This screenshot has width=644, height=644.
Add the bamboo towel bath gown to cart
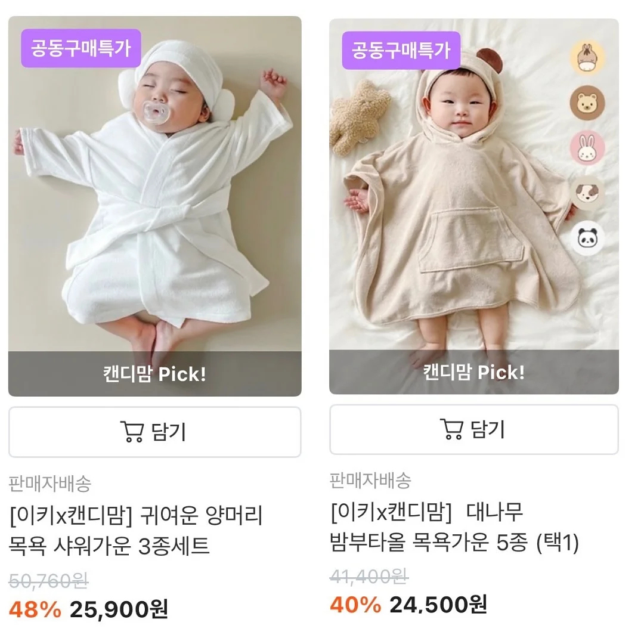tap(474, 429)
